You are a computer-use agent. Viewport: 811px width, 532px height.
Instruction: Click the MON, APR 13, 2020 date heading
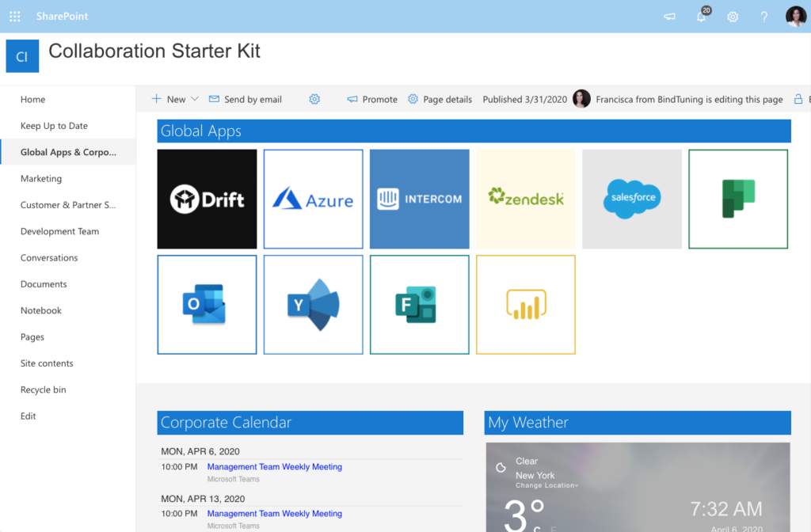point(203,499)
